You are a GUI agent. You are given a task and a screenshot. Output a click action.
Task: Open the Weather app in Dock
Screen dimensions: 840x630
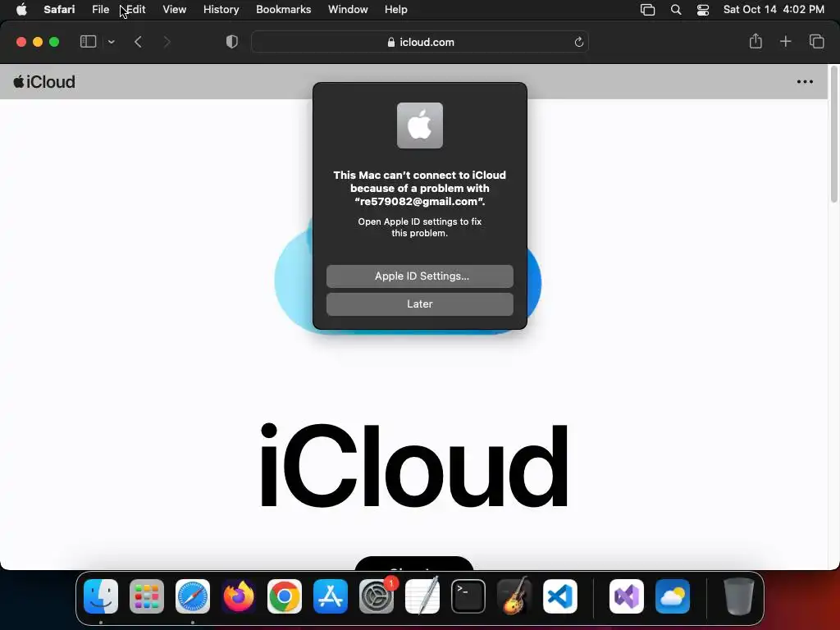pos(673,596)
